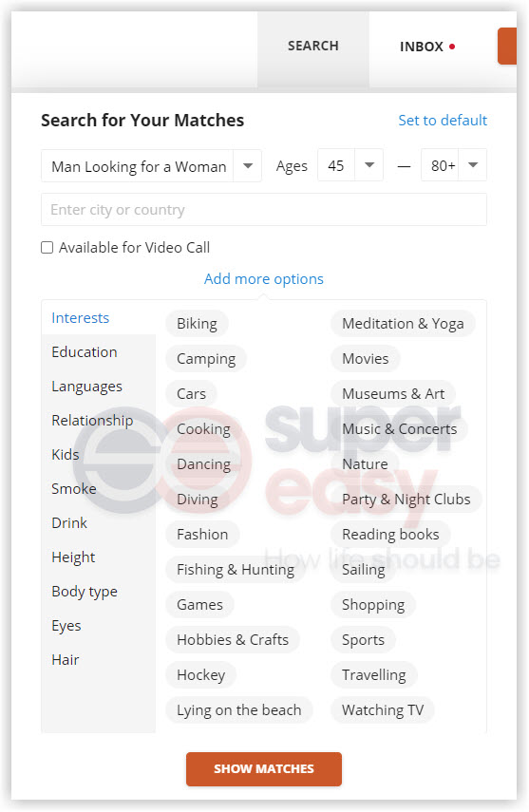529x812 pixels.
Task: Toggle the Dancing interest tag
Action: click(203, 464)
